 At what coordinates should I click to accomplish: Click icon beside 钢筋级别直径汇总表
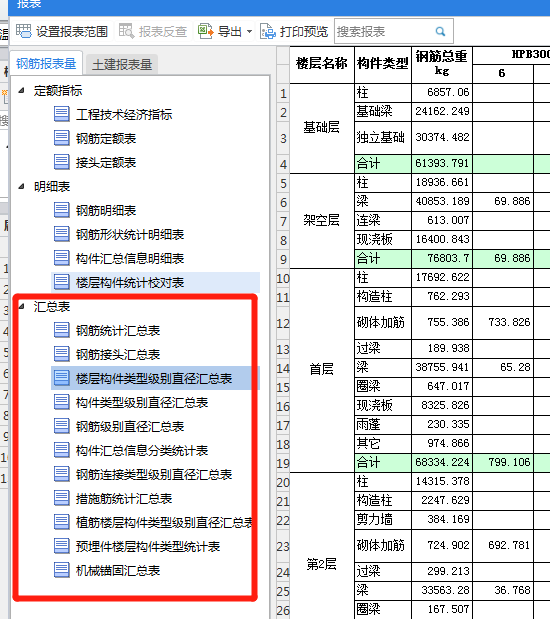(x=62, y=426)
